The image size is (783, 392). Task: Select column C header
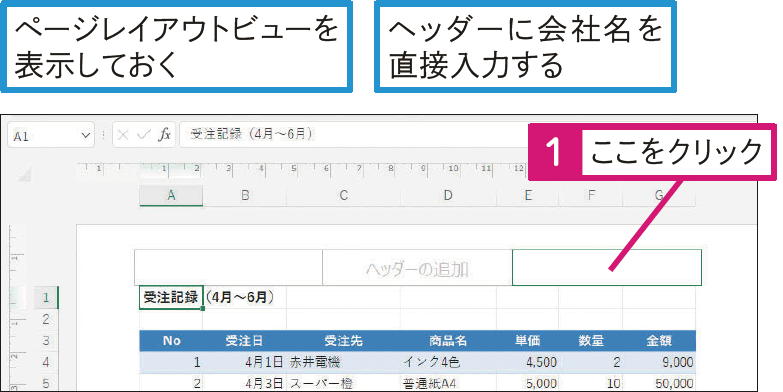343,195
